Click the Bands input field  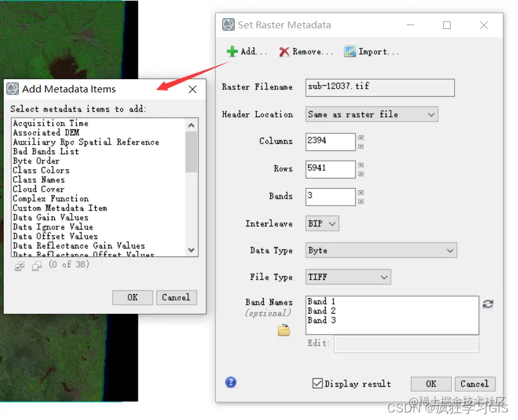click(x=330, y=197)
